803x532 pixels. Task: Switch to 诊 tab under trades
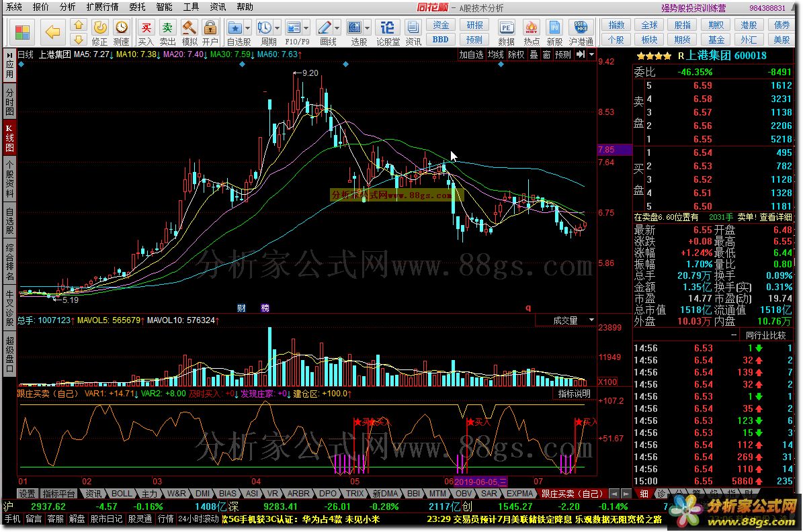click(662, 494)
